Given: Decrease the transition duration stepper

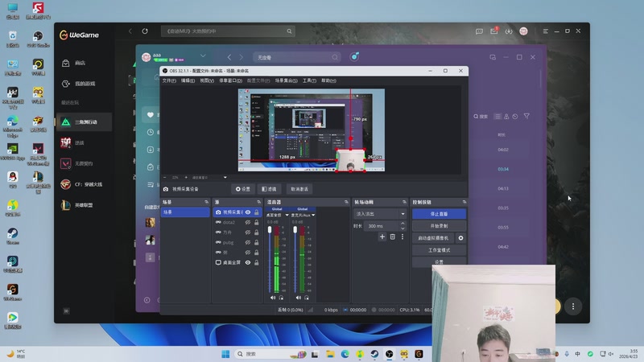Looking at the screenshot, I should (x=402, y=228).
